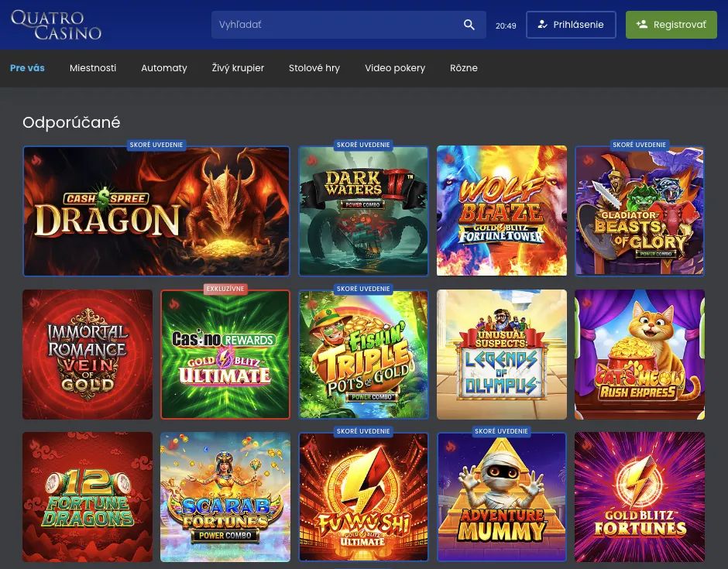The width and height of the screenshot is (728, 569).
Task: Click the 20:49 clock display
Action: tap(506, 26)
